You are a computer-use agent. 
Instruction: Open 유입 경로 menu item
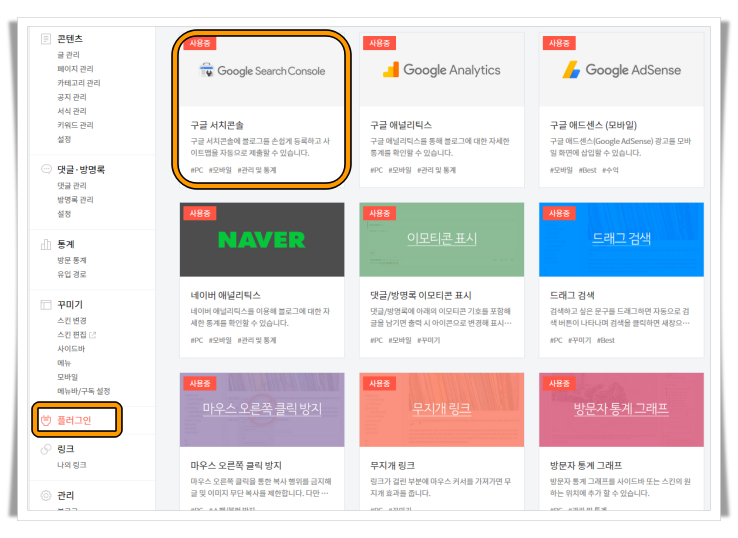tap(72, 274)
